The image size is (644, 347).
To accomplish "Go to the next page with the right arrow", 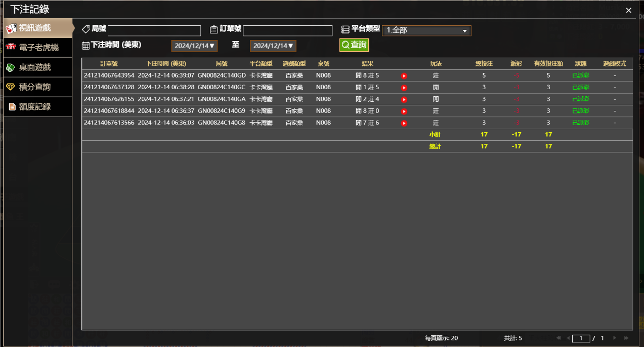I will pyautogui.click(x=614, y=338).
